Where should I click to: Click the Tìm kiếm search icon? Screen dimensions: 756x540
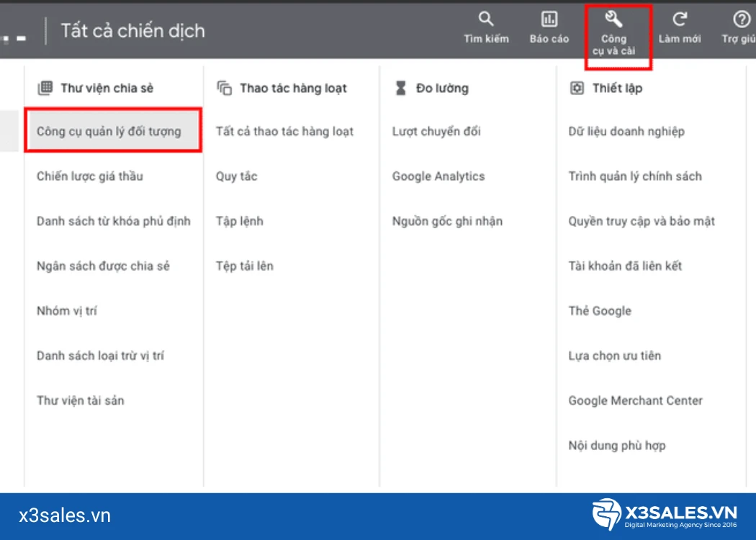(486, 19)
